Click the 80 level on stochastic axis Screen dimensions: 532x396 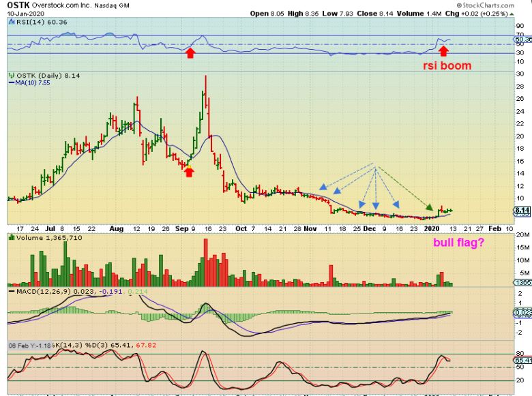(520, 354)
